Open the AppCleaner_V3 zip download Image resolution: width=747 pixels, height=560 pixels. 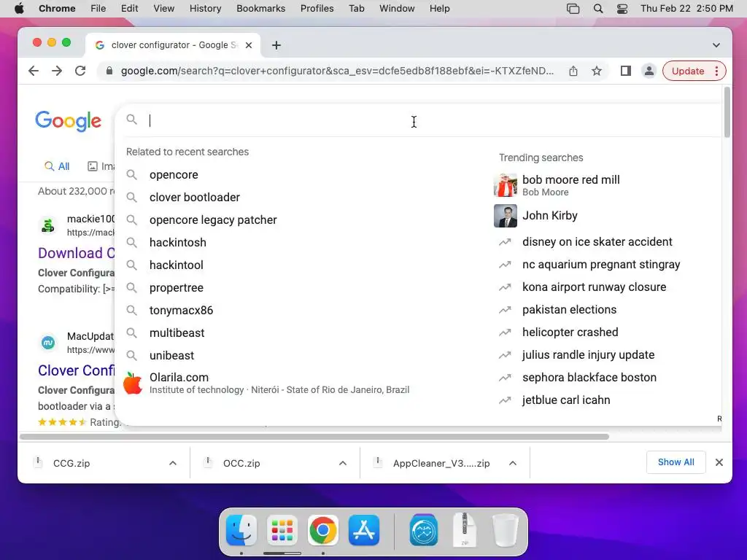441,463
